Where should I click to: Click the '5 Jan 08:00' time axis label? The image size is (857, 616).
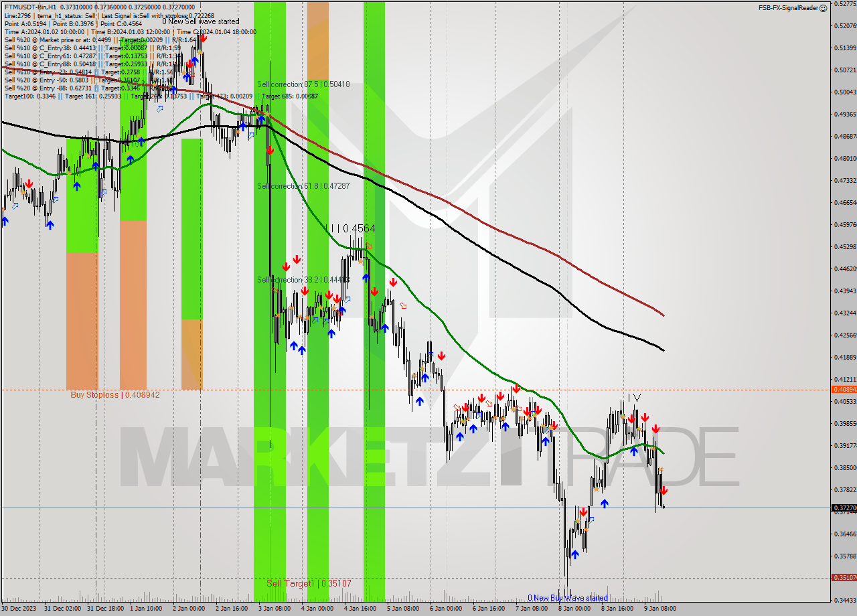point(402,608)
